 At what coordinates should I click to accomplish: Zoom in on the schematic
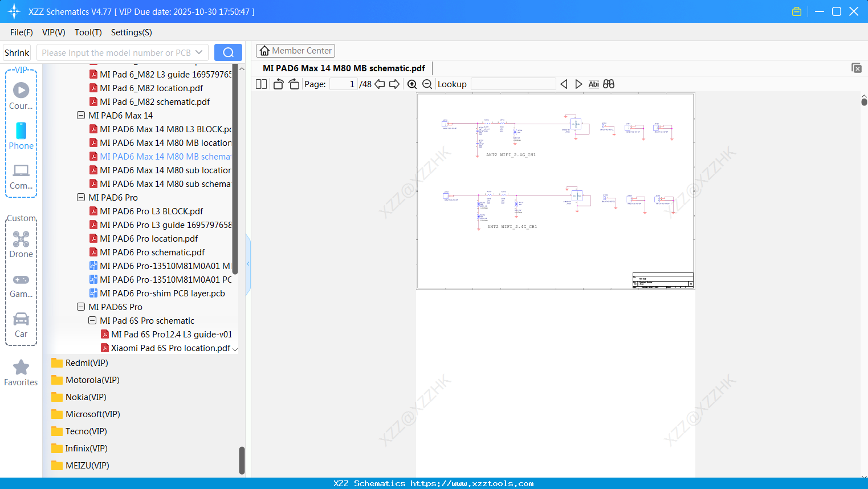pos(412,84)
